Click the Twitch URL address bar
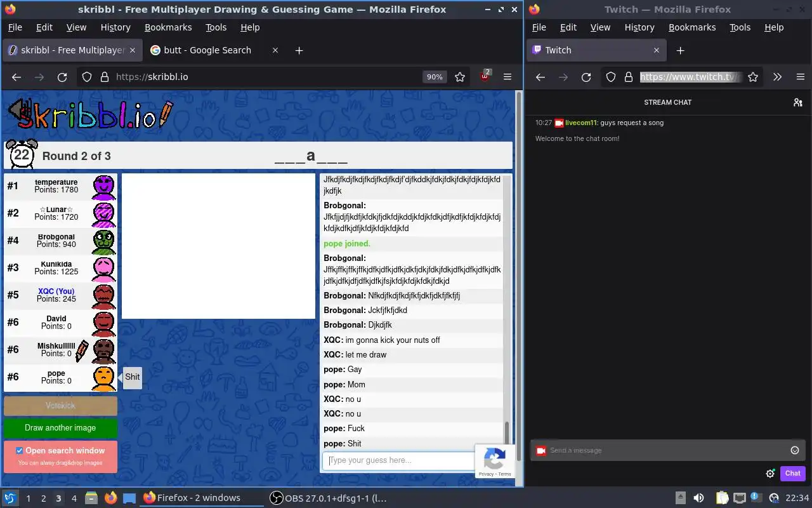Image resolution: width=812 pixels, height=508 pixels. tap(691, 77)
